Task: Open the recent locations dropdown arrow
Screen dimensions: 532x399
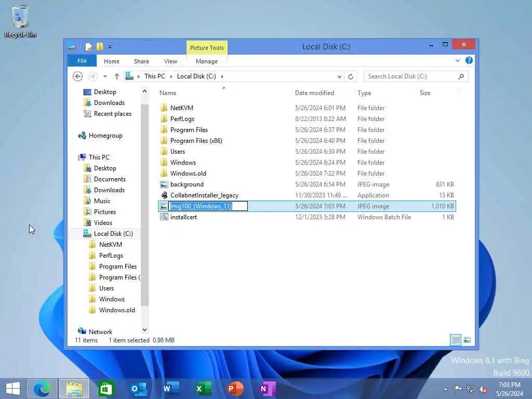Action: pyautogui.click(x=105, y=76)
